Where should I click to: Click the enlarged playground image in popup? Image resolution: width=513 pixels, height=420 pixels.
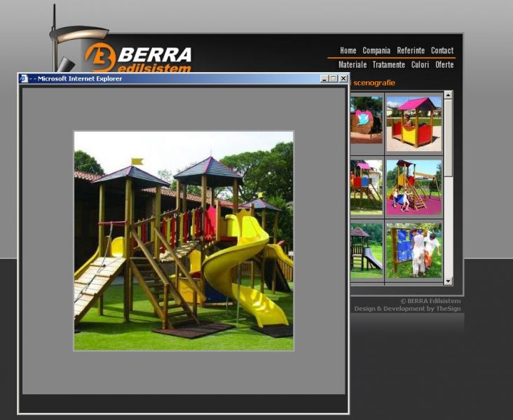tap(184, 240)
